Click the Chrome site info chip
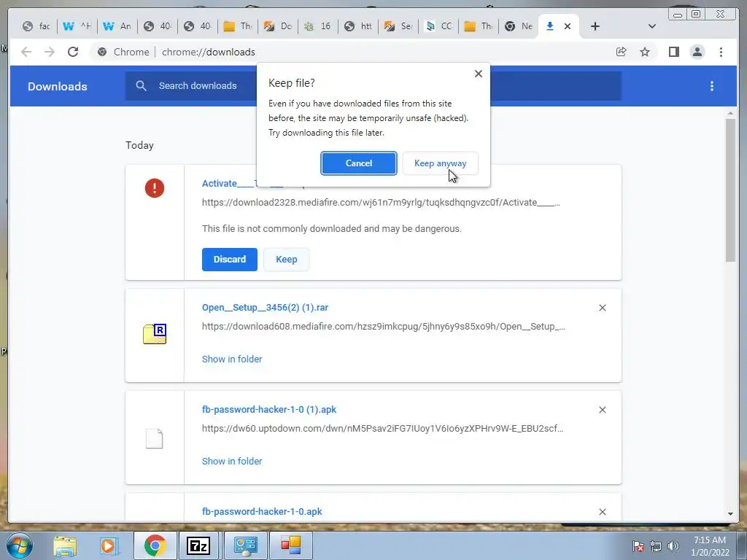The height and width of the screenshot is (560, 747). tap(124, 52)
